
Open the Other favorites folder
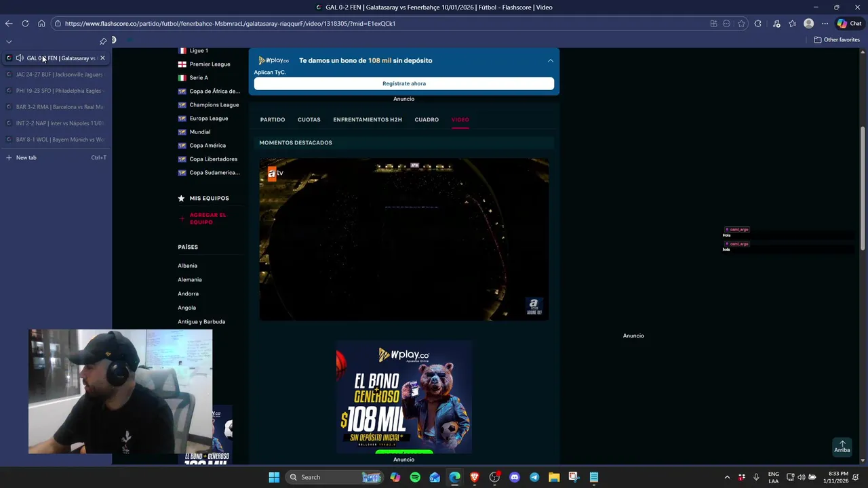(837, 40)
